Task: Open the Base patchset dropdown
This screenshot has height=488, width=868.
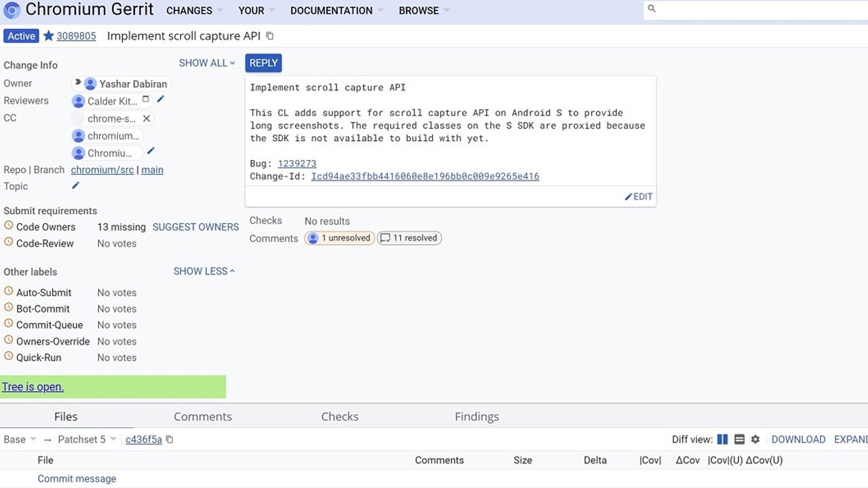Action: coord(20,439)
